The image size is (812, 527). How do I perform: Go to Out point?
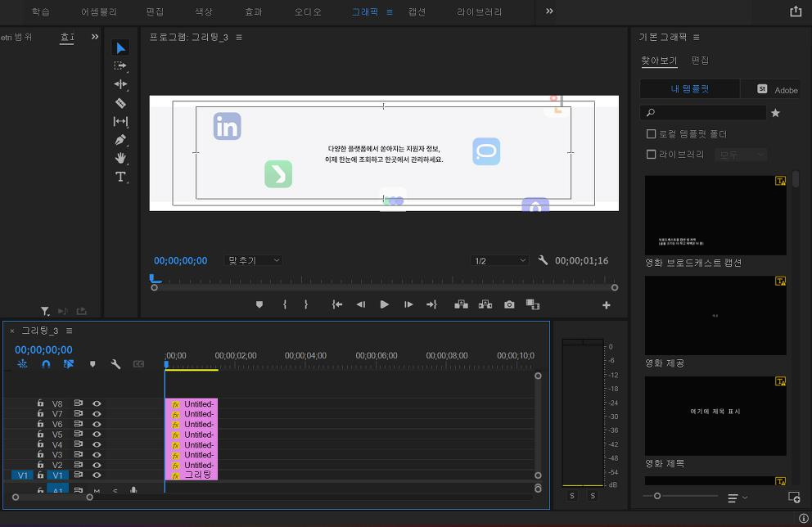(x=431, y=305)
